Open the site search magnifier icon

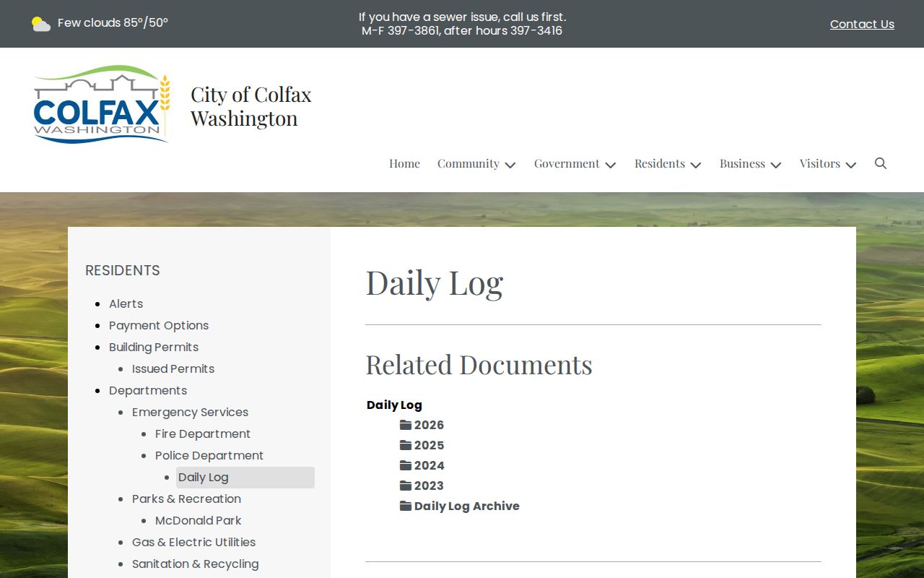point(880,163)
